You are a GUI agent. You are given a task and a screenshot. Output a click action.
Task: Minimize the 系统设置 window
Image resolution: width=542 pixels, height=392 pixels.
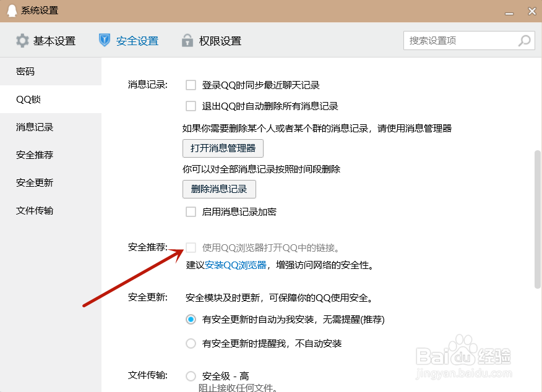(509, 13)
